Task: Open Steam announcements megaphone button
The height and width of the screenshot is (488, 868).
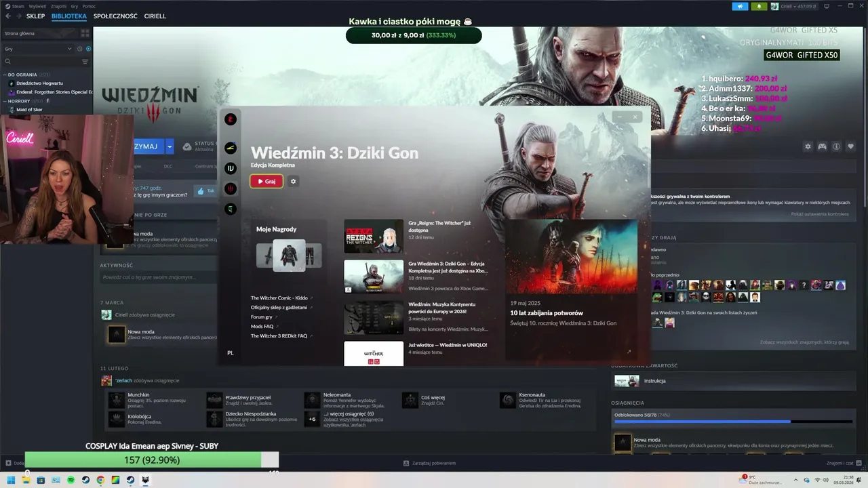Action: click(x=740, y=6)
